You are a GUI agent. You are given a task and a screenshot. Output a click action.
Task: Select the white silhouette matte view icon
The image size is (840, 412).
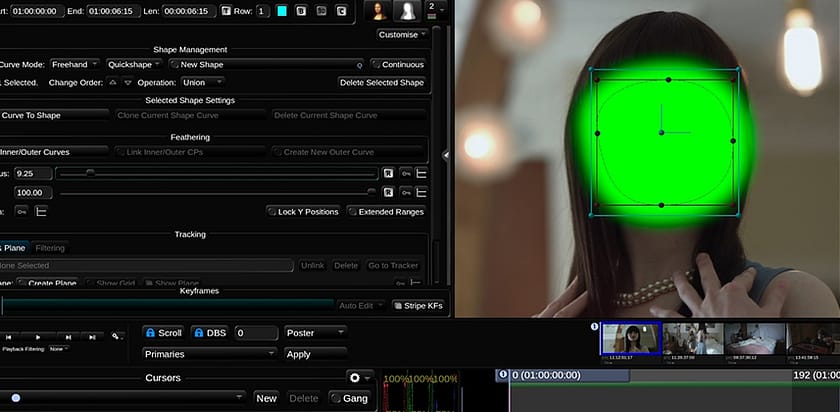407,11
